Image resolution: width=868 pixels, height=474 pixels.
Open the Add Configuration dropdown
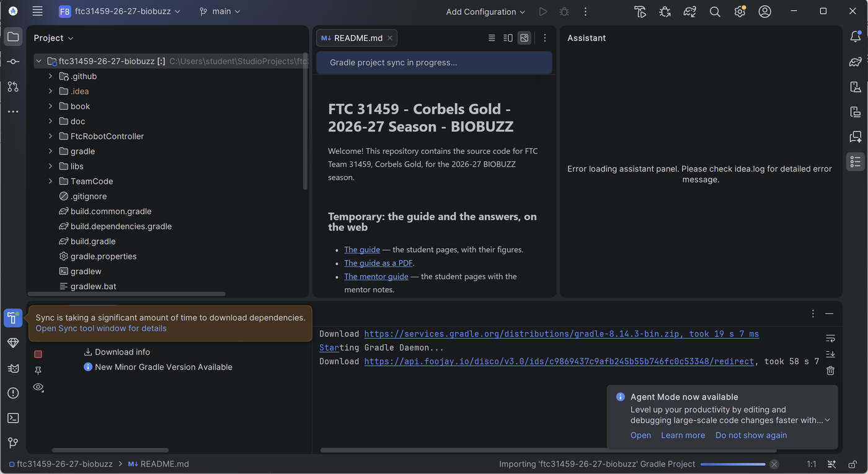[x=485, y=12]
